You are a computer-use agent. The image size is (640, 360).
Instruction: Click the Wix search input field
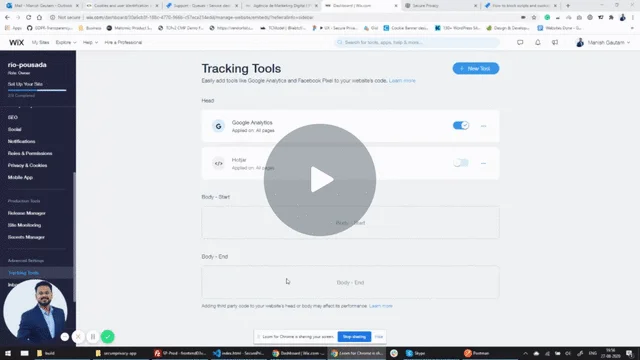pyautogui.click(x=417, y=42)
